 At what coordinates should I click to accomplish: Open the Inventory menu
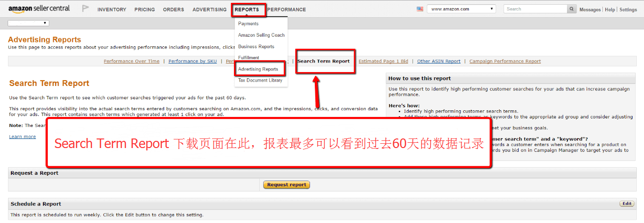coord(111,10)
